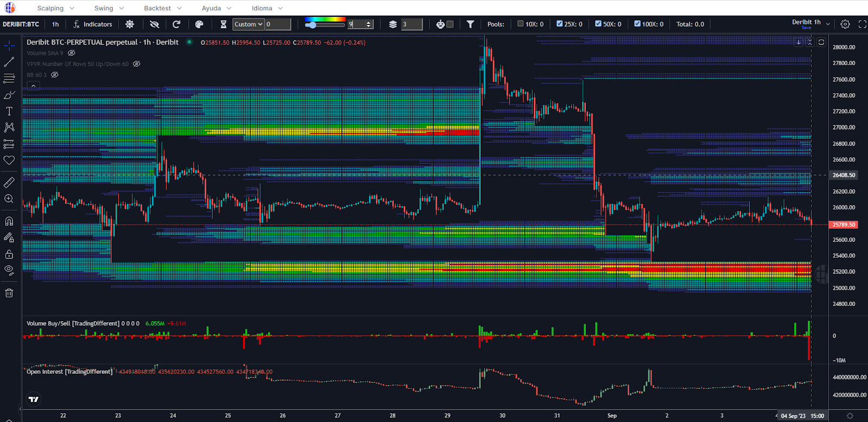Click the time range input next to Custom
Image resolution: width=868 pixels, height=422 pixels.
pos(278,24)
